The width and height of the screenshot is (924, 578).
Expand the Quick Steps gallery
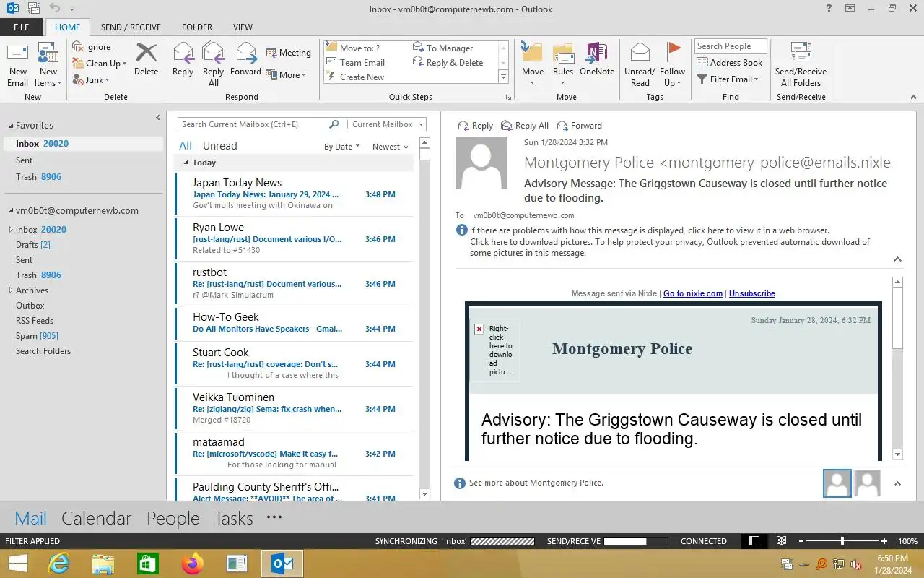pos(503,77)
